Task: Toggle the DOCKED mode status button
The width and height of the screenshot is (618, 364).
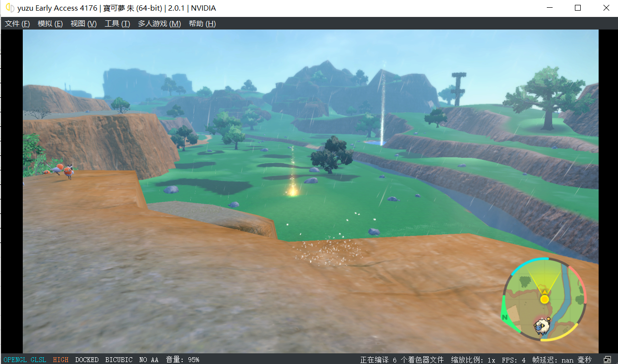Action: [x=87, y=360]
